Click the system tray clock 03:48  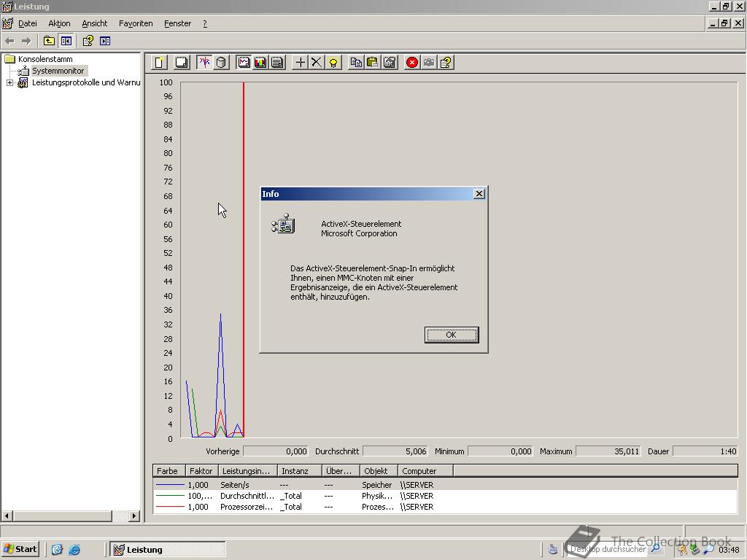[729, 550]
